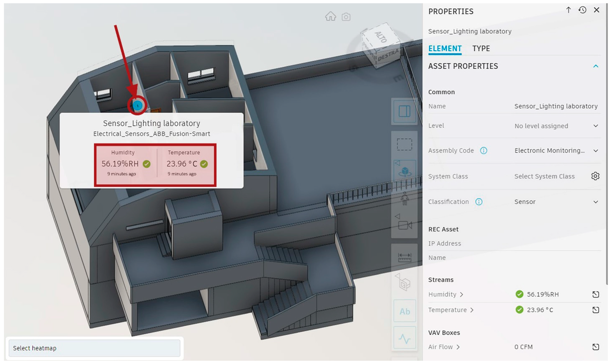
Task: Select the first person walk tool
Action: click(404, 199)
